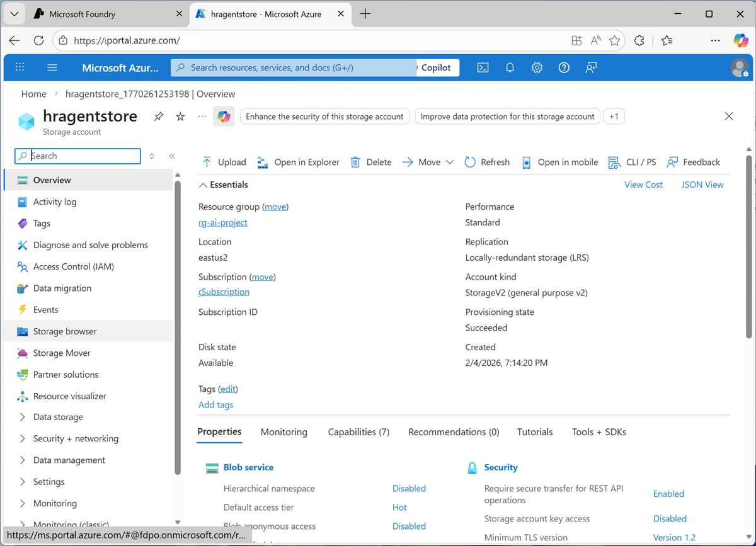Click the resource menu search box

pos(77,156)
